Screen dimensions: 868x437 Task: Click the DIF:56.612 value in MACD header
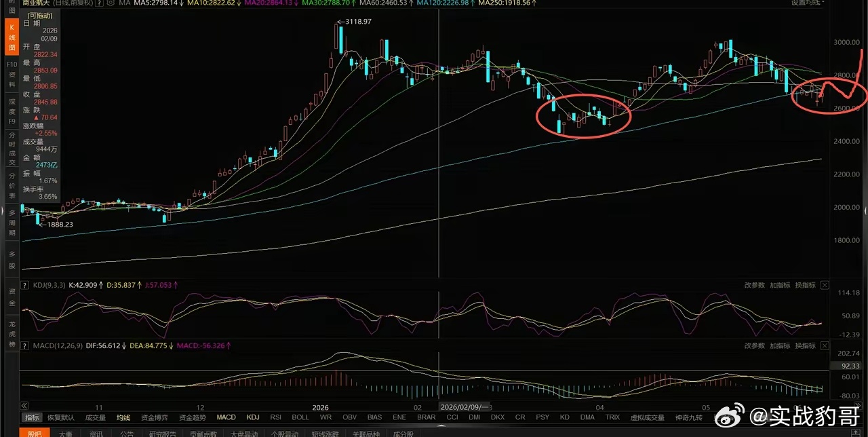pos(106,346)
